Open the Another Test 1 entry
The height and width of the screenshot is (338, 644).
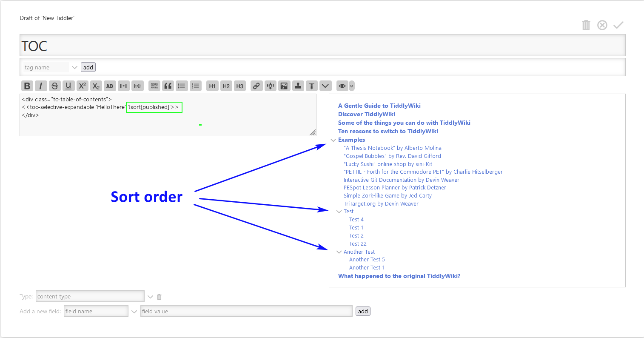(367, 268)
